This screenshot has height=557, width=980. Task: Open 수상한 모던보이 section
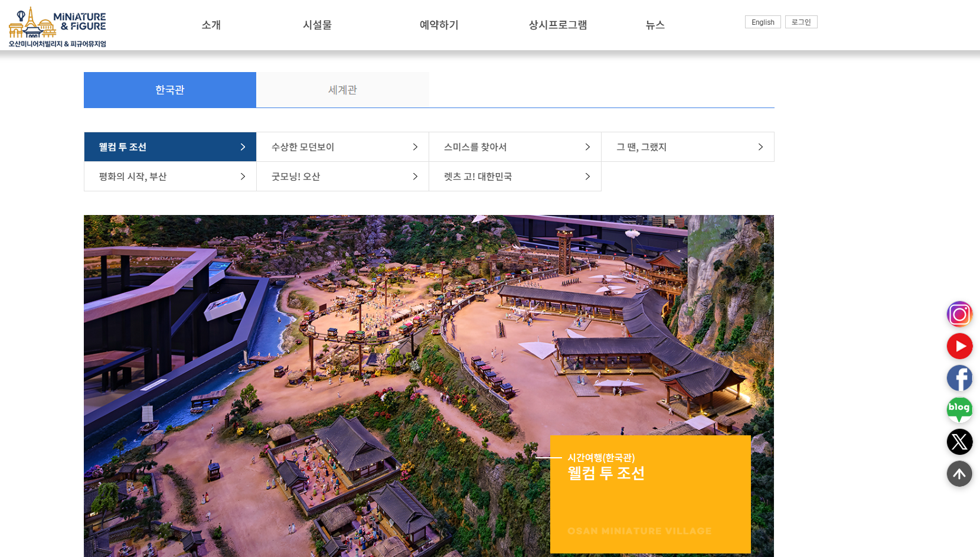[342, 147]
